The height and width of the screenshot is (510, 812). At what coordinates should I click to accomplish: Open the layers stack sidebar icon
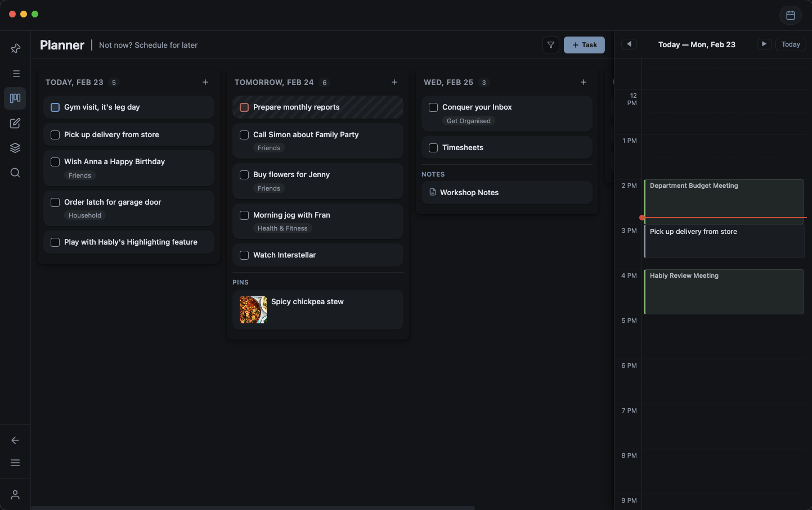pyautogui.click(x=15, y=148)
